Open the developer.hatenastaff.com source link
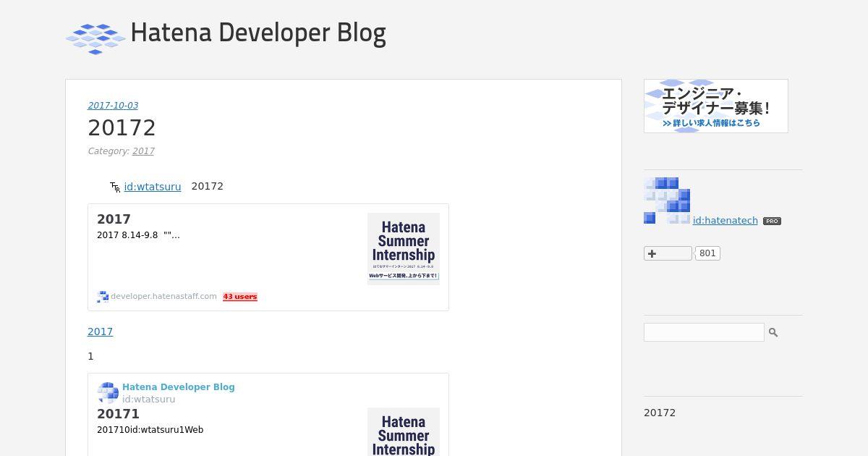 (163, 296)
